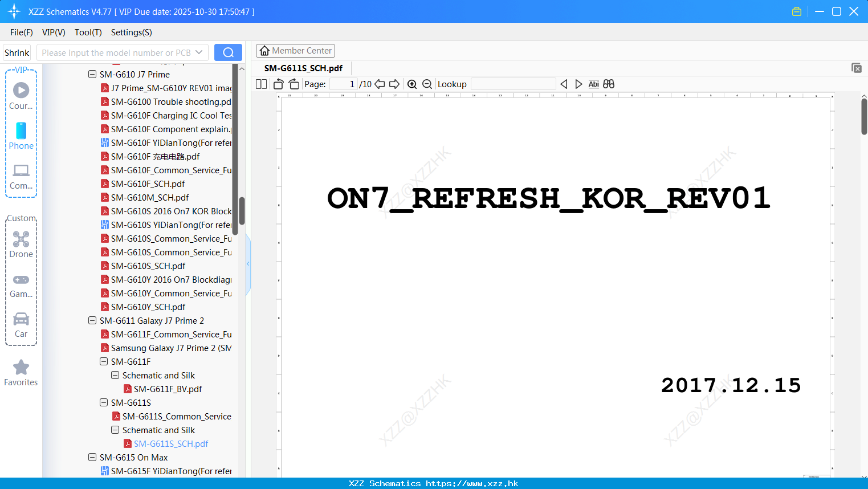The width and height of the screenshot is (868, 489).
Task: Collapse the SM-G611F subfolder
Action: (x=104, y=361)
